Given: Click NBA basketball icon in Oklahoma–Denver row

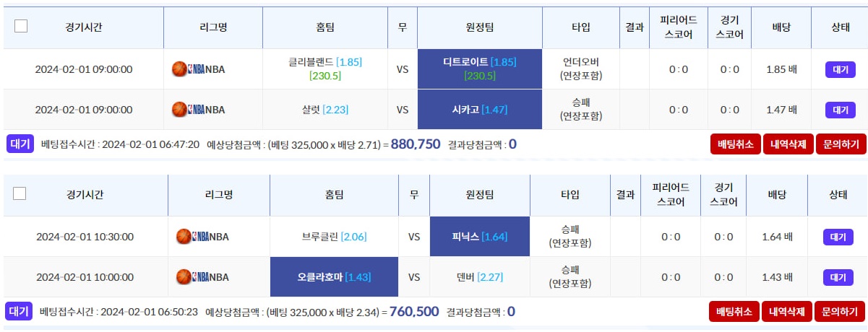Looking at the screenshot, I should tap(184, 276).
